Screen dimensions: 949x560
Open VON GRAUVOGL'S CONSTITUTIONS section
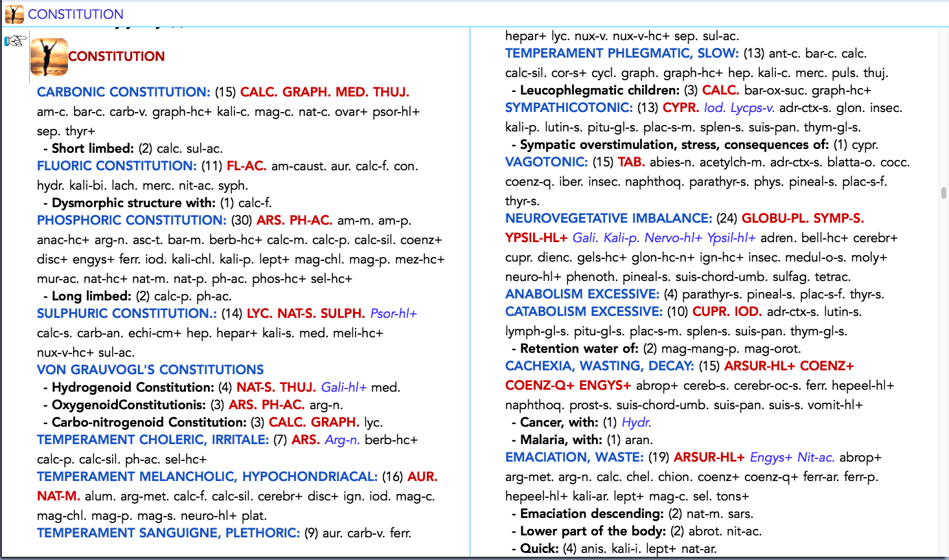point(150,370)
